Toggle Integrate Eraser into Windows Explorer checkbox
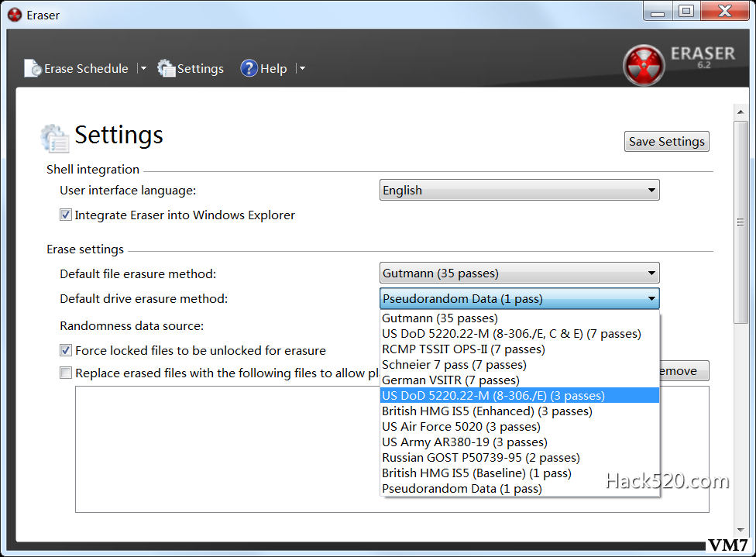The height and width of the screenshot is (557, 756). coord(66,215)
